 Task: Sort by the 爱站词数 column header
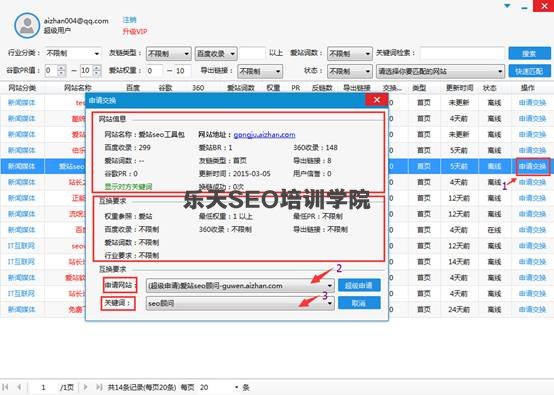pos(241,88)
